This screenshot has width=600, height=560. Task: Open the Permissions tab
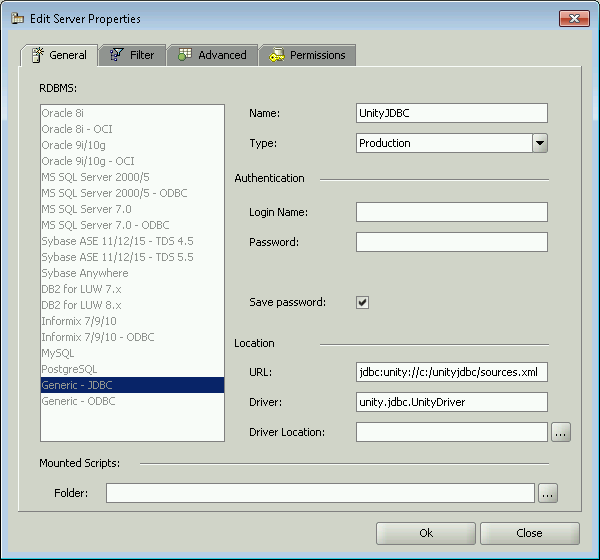click(x=307, y=55)
